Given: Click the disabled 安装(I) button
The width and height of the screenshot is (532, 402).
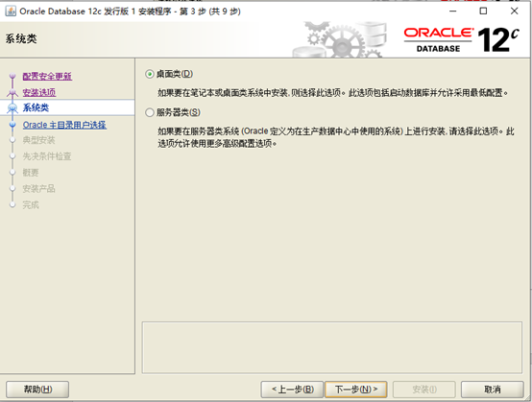Looking at the screenshot, I should coord(424,390).
